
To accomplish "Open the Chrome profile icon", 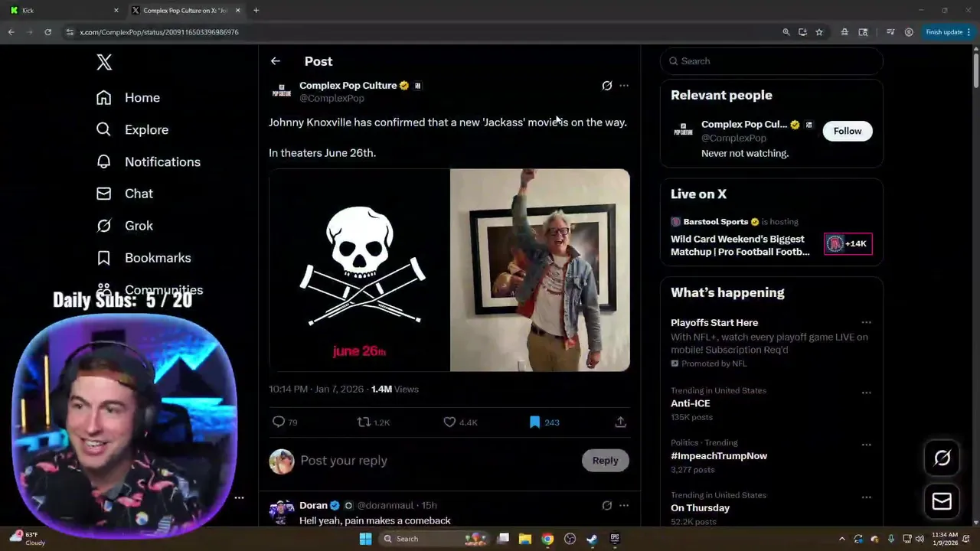I will pos(909,32).
